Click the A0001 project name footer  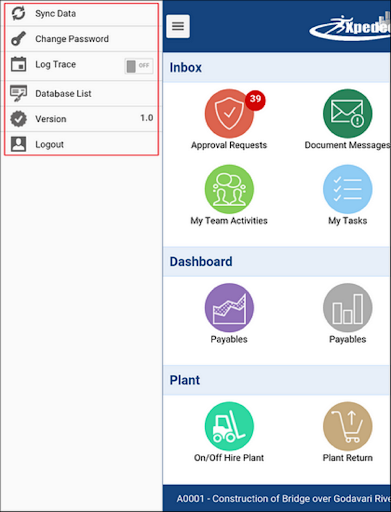[x=277, y=498]
